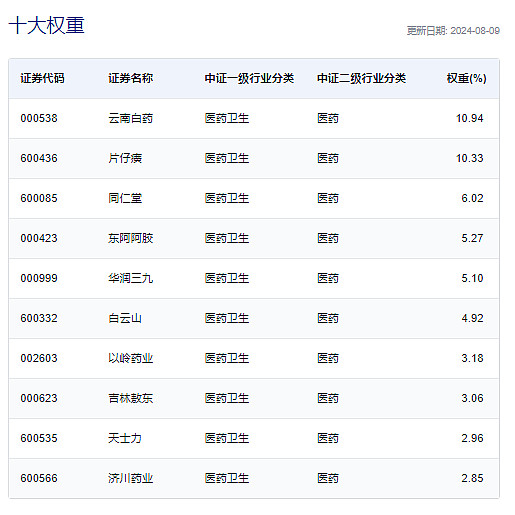The image size is (515, 515).
Task: Click weight value 10.94
Action: 469,118
